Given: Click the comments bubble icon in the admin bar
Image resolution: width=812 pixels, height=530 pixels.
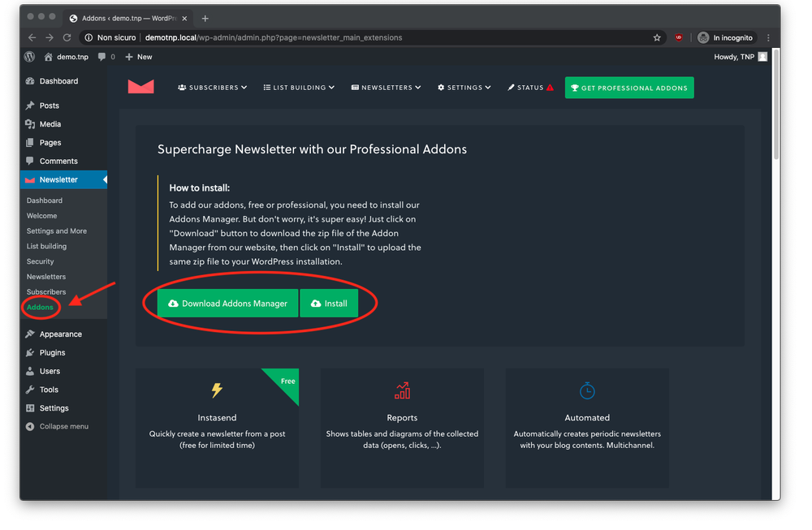Looking at the screenshot, I should click(102, 58).
